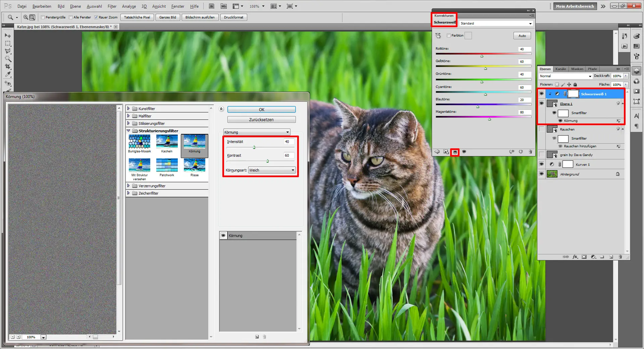Open the Filter menu
The width and height of the screenshot is (644, 349).
pos(112,6)
